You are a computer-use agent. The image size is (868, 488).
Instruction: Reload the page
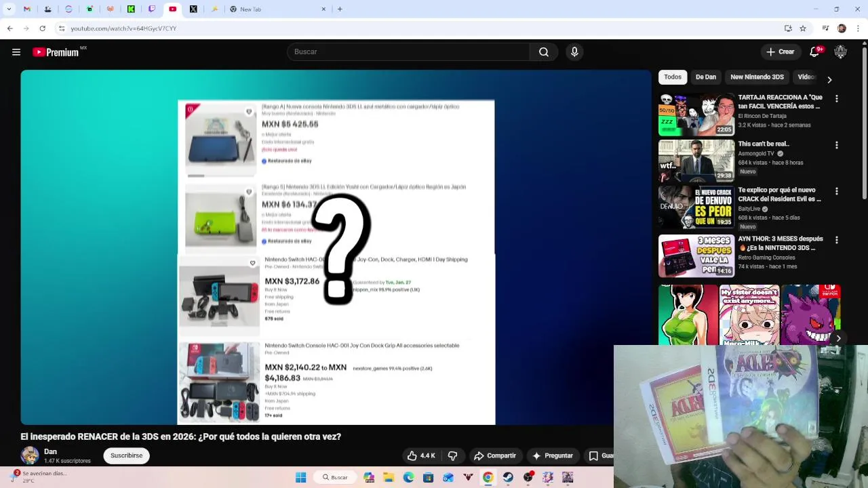(x=42, y=28)
